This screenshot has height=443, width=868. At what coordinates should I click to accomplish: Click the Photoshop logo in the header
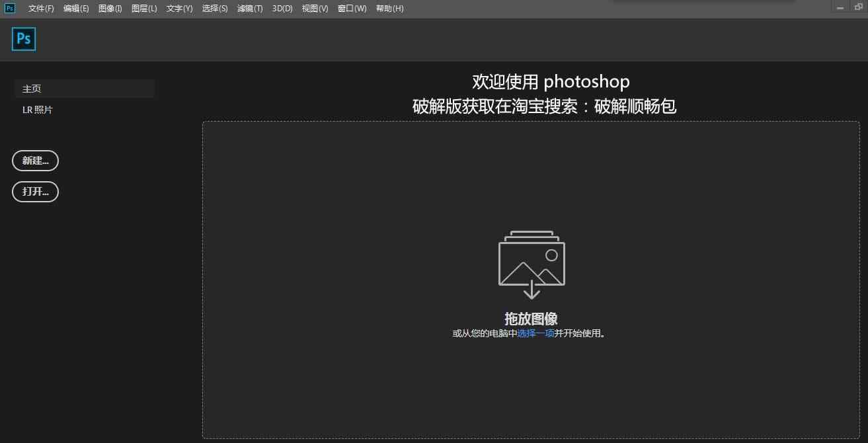(24, 40)
